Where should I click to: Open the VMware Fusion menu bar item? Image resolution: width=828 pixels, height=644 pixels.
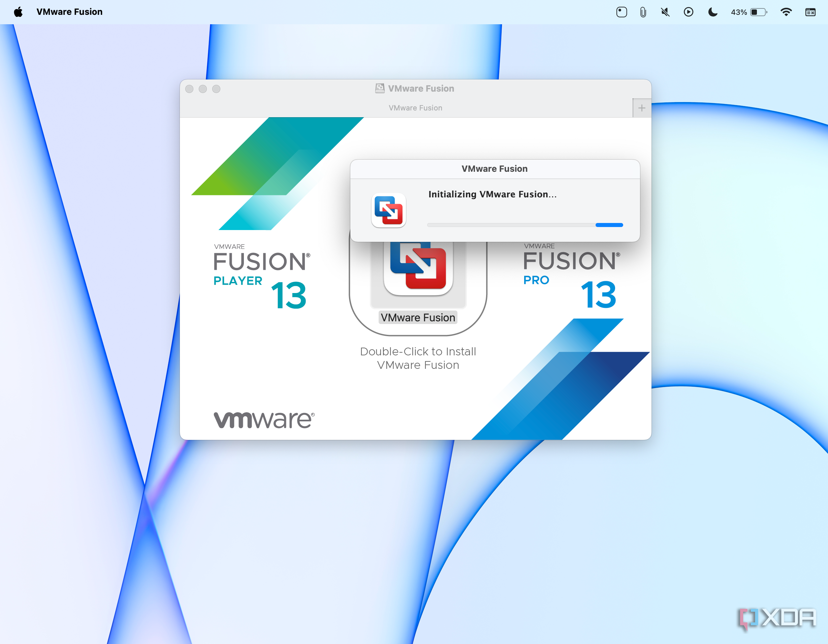click(x=69, y=12)
